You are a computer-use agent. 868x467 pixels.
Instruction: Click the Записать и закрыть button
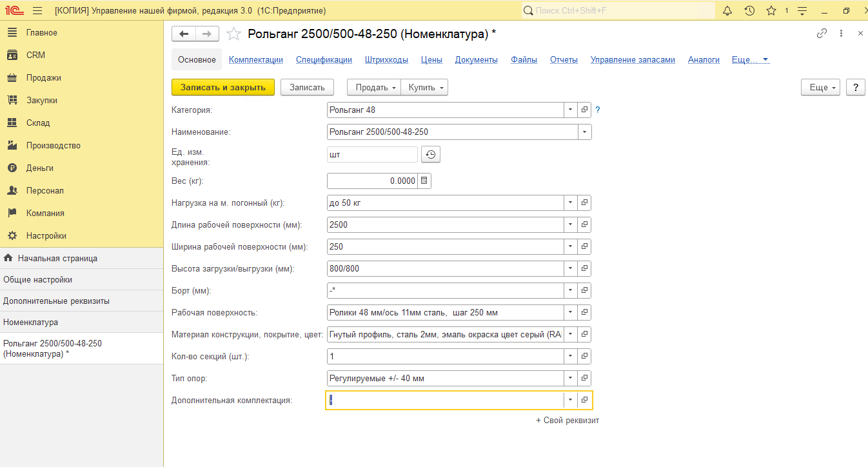[x=223, y=88]
